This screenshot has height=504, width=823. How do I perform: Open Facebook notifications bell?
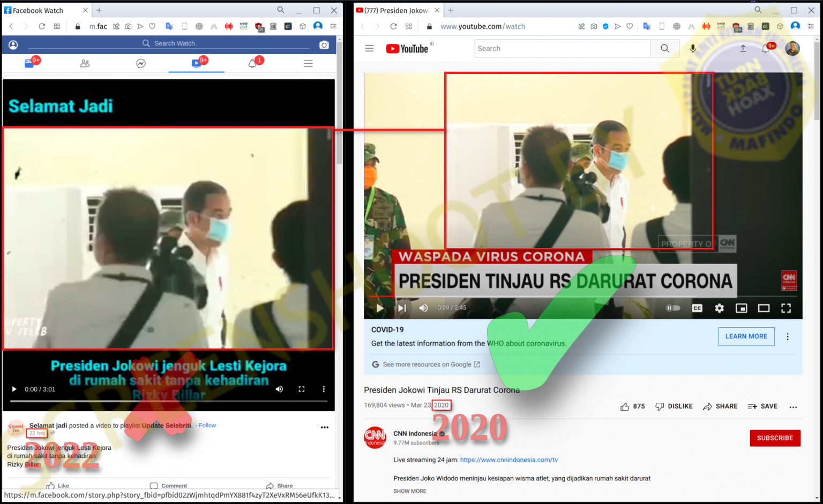click(x=252, y=64)
